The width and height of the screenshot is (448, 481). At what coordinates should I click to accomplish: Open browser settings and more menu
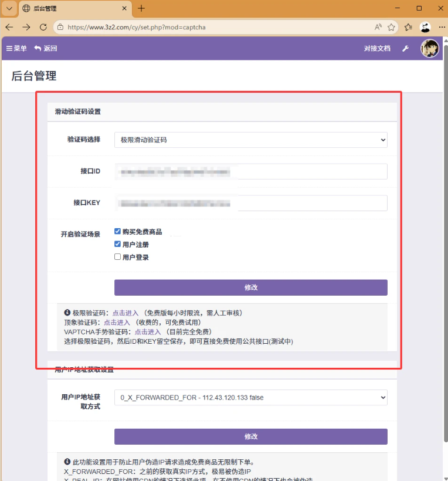coord(442,28)
